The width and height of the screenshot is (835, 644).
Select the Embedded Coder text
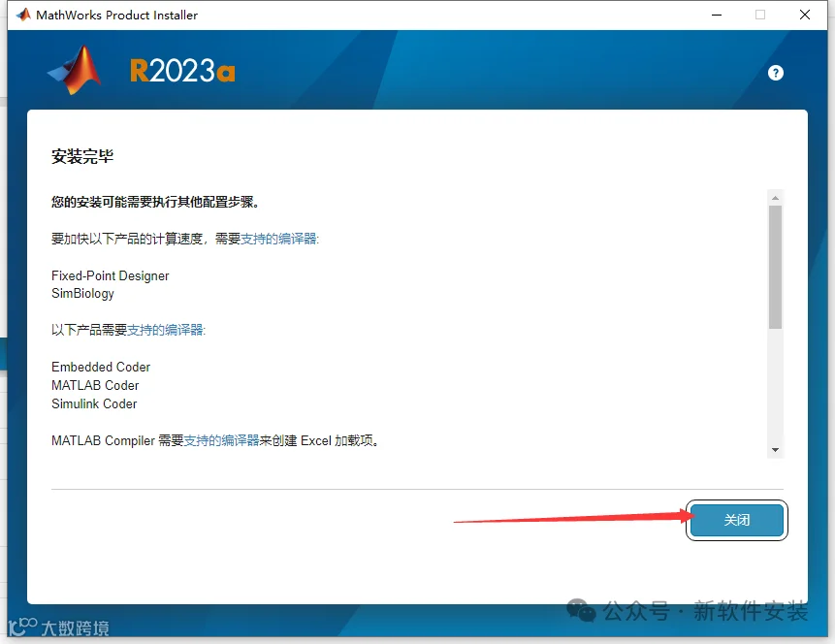tap(101, 367)
